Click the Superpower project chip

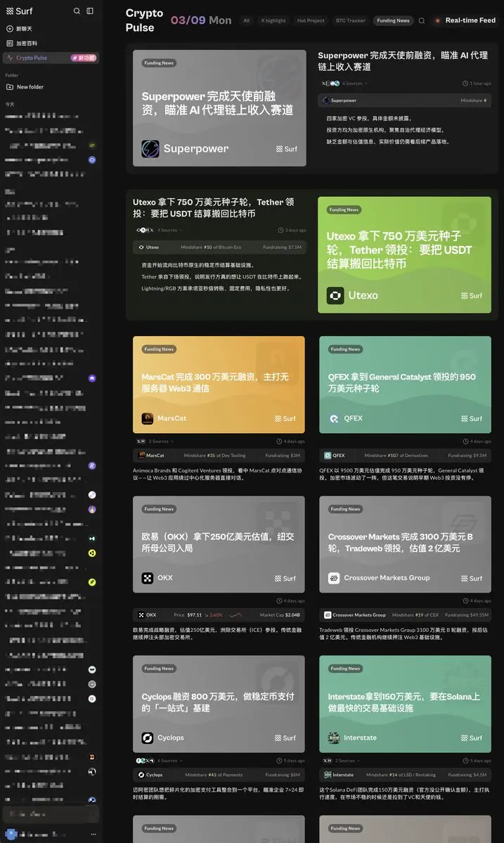coord(404,101)
